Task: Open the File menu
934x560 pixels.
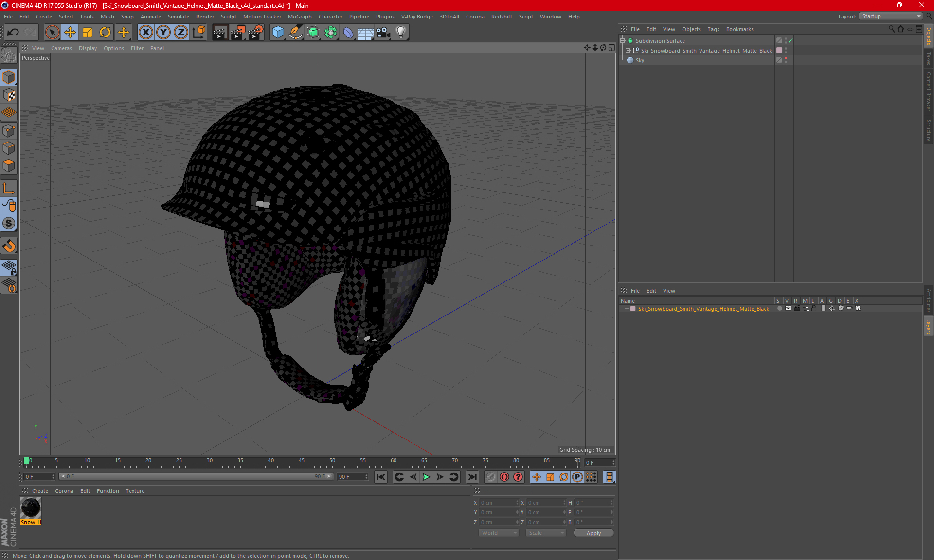Action: (x=8, y=17)
